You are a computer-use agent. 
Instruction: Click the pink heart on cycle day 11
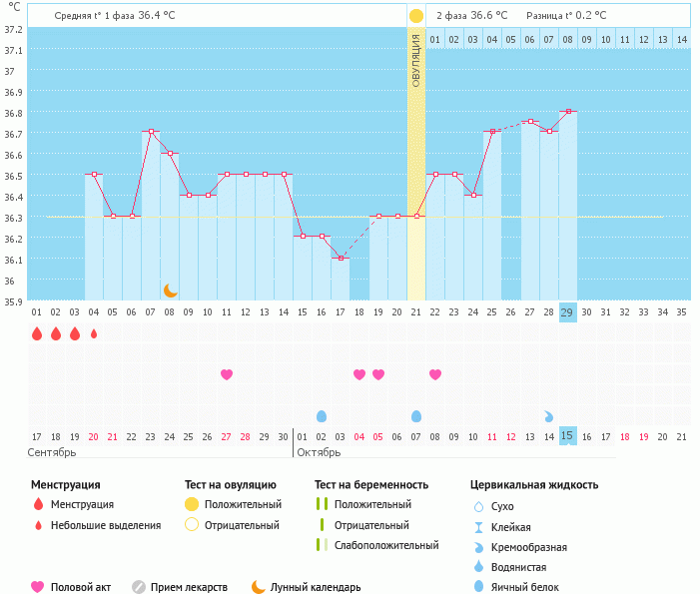click(227, 374)
